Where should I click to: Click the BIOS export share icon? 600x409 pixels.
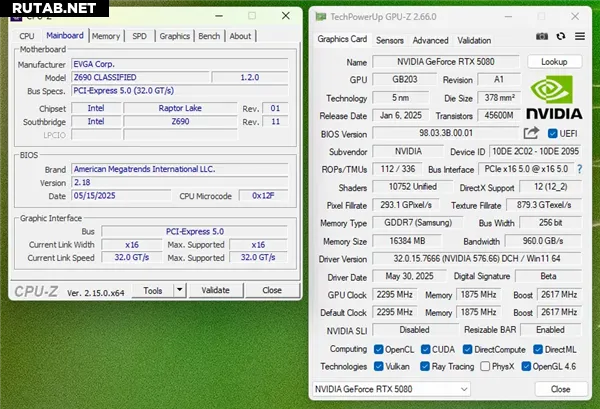click(x=531, y=133)
